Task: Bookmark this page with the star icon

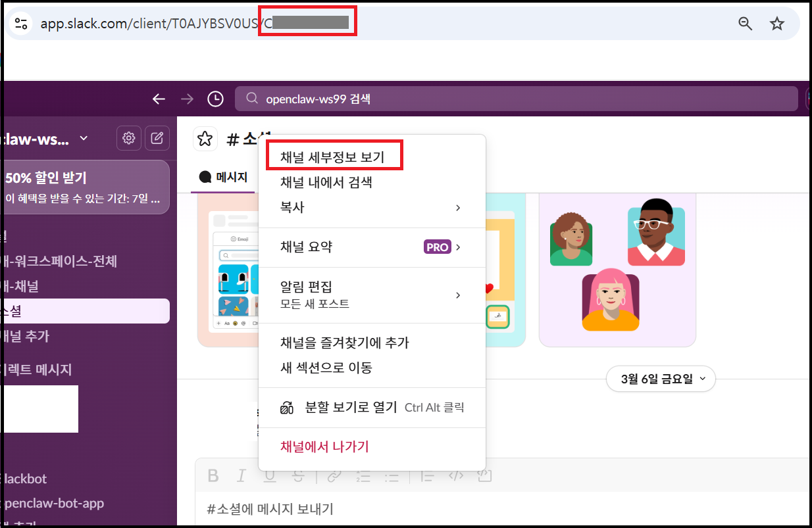Action: [777, 24]
